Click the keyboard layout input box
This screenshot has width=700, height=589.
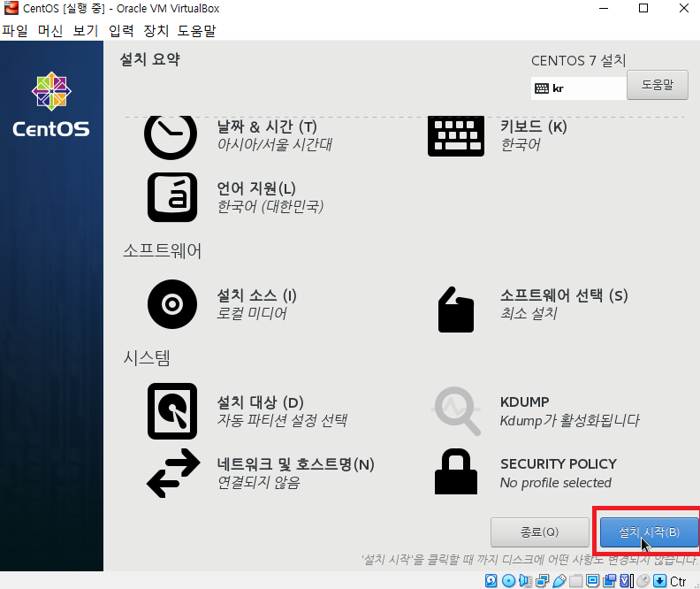579,88
